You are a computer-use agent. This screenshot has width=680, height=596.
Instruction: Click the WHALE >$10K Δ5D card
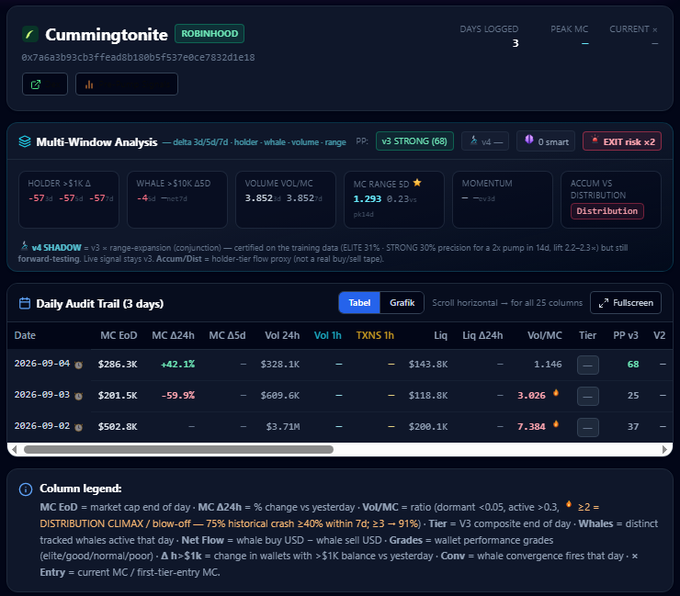point(177,200)
